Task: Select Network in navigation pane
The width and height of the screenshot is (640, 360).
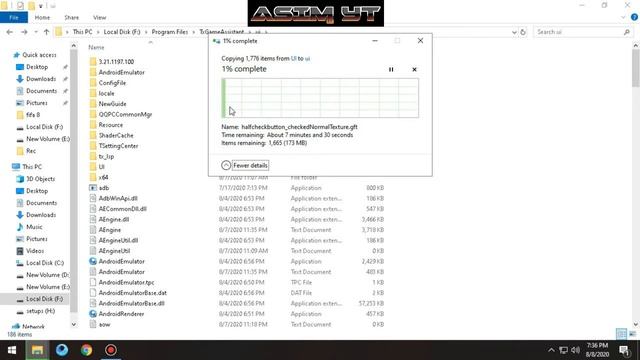Action: 33,327
